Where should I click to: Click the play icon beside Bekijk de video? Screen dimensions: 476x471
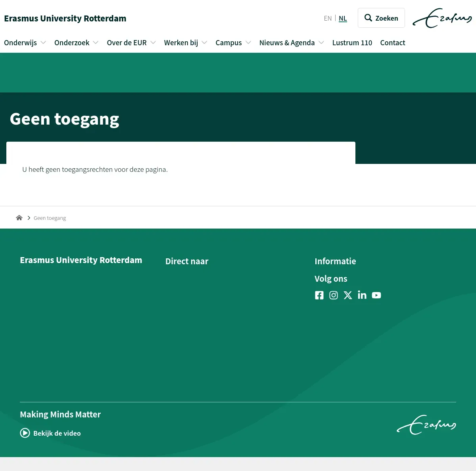tap(25, 433)
